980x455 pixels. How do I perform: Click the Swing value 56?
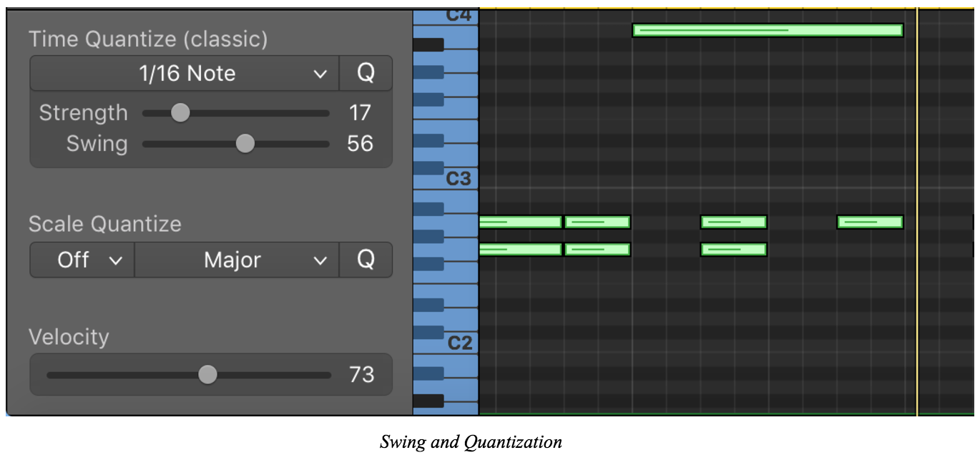(x=361, y=144)
